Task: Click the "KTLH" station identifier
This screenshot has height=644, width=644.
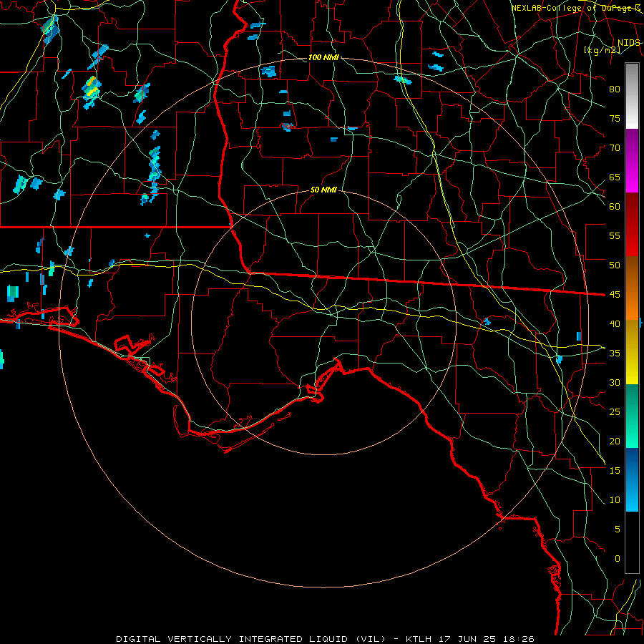Action: tap(419, 639)
